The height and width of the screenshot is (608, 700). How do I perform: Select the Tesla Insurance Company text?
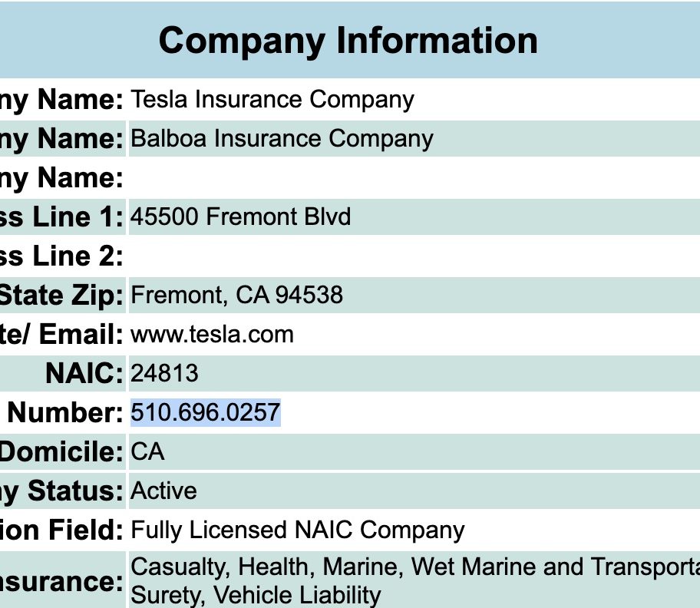[x=272, y=100]
